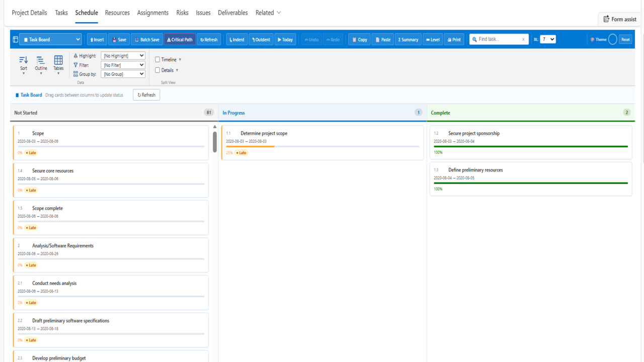
Task: Click the Paste toolbar button
Action: tap(383, 39)
